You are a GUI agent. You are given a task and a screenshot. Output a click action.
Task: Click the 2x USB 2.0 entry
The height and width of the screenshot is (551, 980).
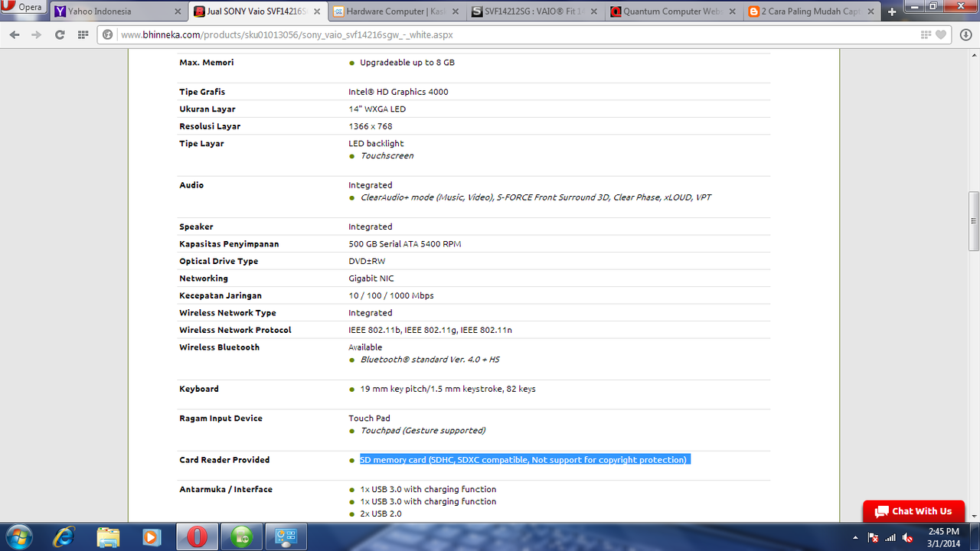point(381,514)
